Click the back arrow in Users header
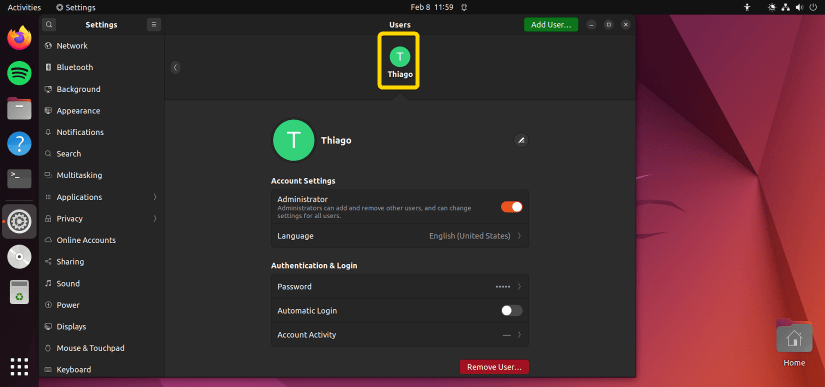Image resolution: width=825 pixels, height=387 pixels. 176,67
